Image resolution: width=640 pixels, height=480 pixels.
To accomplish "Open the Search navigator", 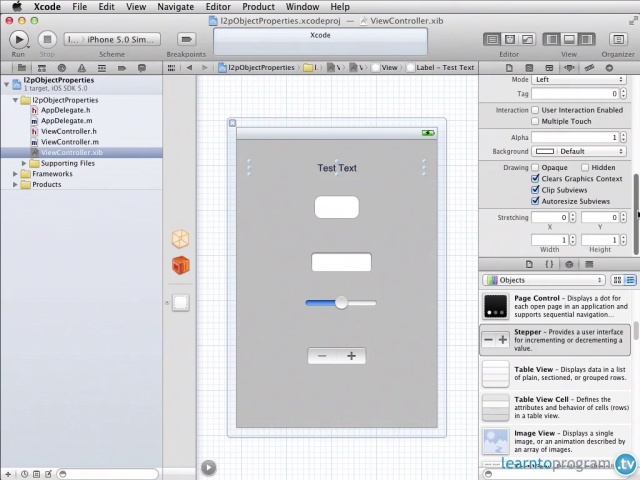I will (x=62, y=68).
